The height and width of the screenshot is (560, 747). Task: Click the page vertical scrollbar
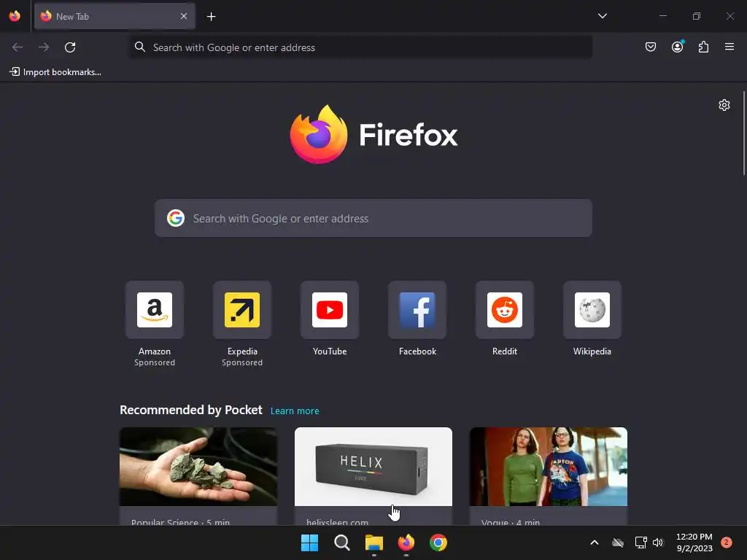point(743,133)
